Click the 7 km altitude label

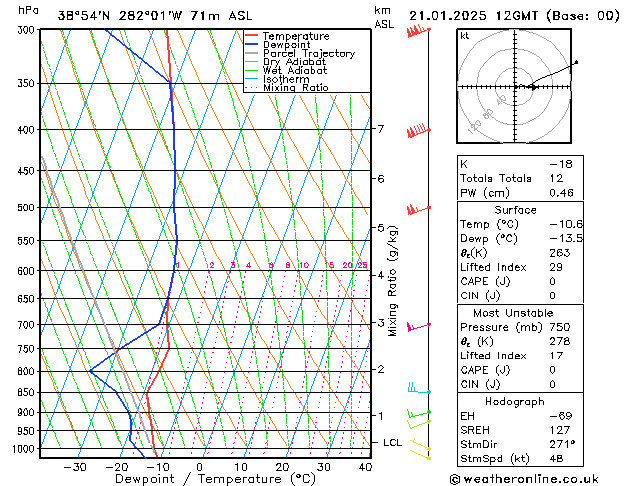380,129
